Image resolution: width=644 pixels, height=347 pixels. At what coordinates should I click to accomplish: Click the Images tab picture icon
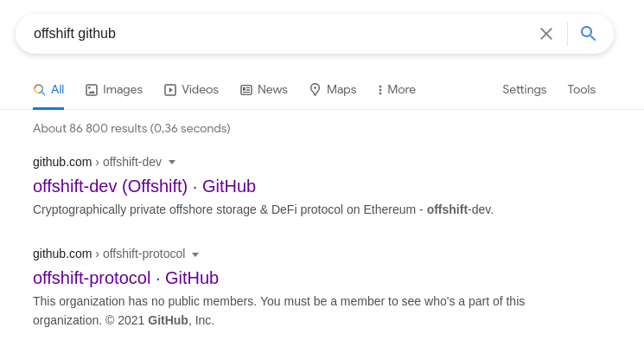coord(92,90)
